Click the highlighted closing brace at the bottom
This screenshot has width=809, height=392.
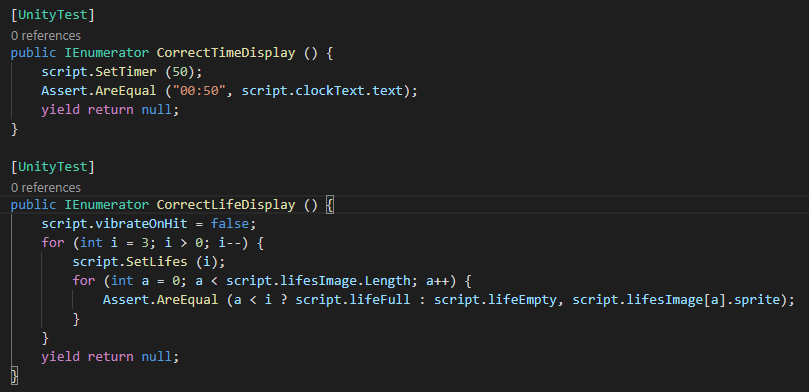14,375
